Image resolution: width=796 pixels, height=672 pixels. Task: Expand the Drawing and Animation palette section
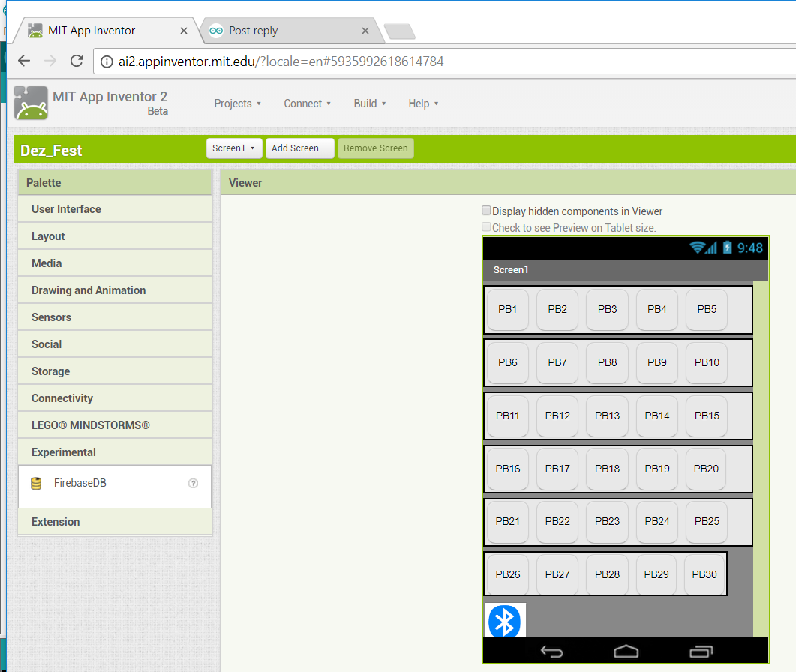tap(115, 289)
